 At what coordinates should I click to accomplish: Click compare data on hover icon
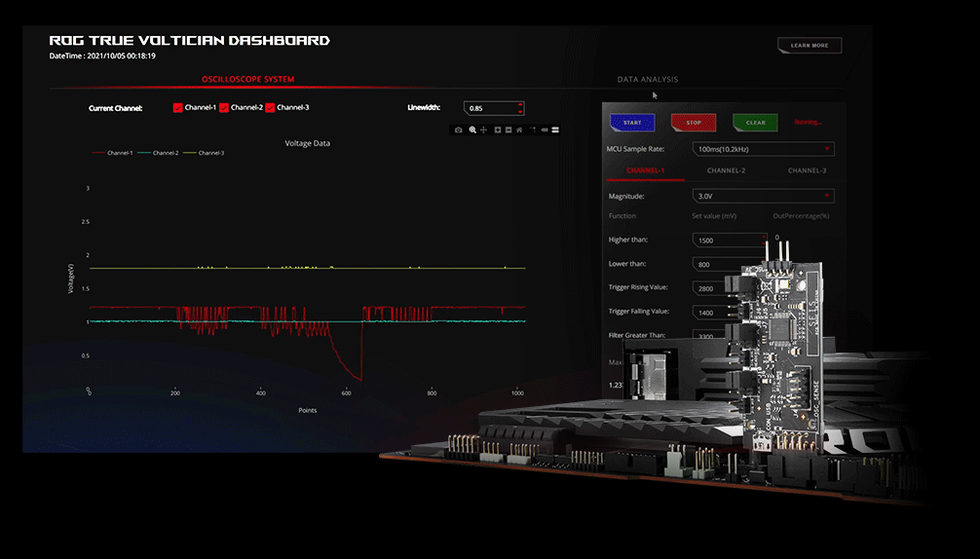coord(555,130)
